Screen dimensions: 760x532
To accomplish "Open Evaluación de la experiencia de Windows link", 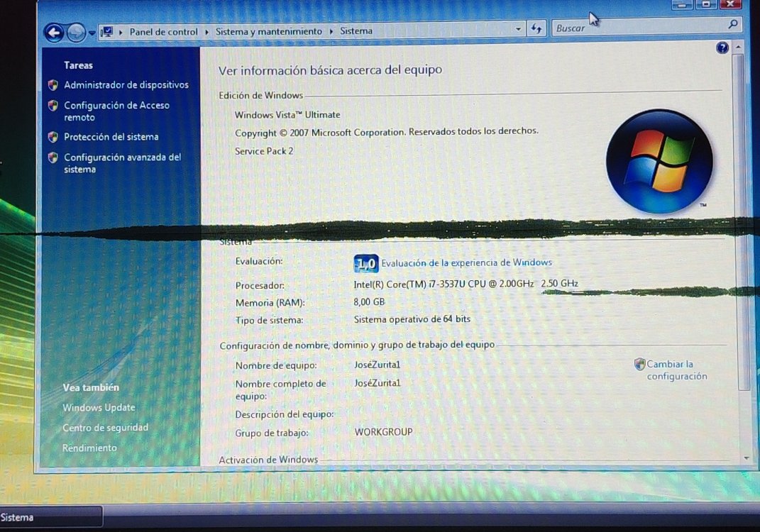I will (466, 262).
